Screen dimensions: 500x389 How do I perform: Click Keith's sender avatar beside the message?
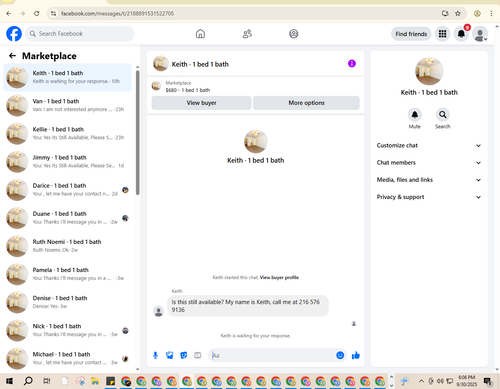click(x=159, y=311)
